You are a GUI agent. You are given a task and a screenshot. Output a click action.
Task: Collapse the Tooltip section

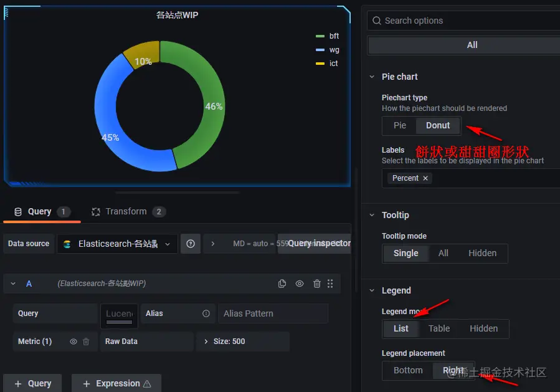[x=372, y=215]
